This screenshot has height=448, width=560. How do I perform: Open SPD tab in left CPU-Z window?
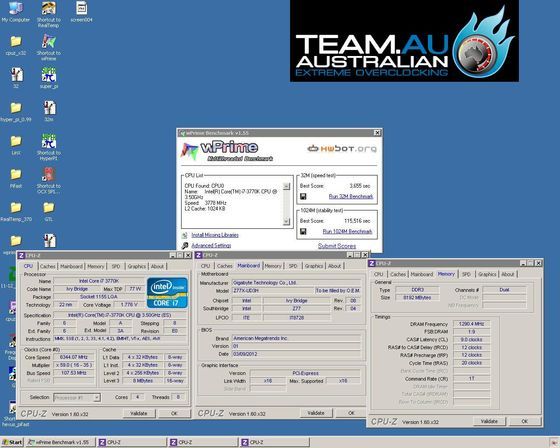coord(116,266)
